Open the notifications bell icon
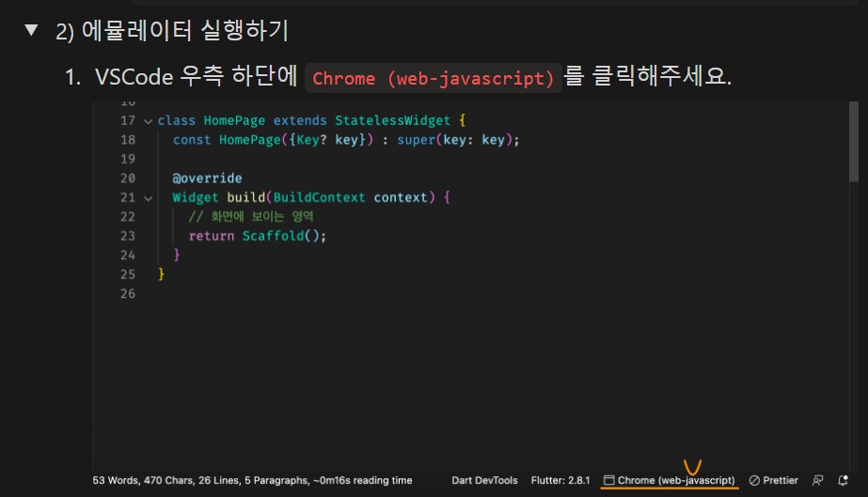Viewport: 868px width, 497px height. click(843, 480)
